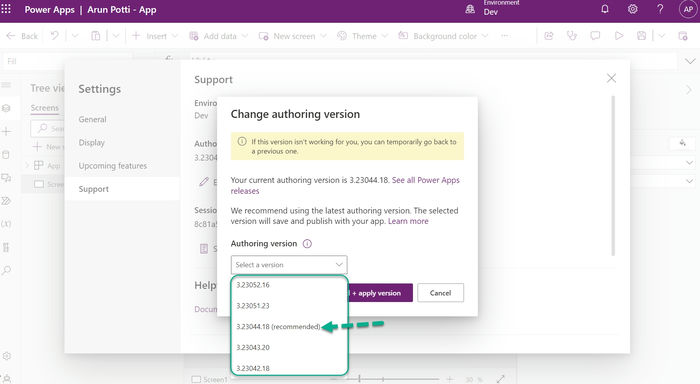Choose version 3.23042.18

(x=289, y=368)
